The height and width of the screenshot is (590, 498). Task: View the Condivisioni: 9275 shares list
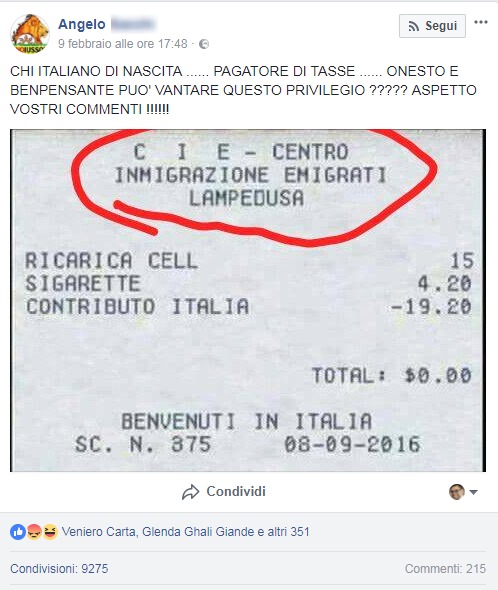coord(59,568)
